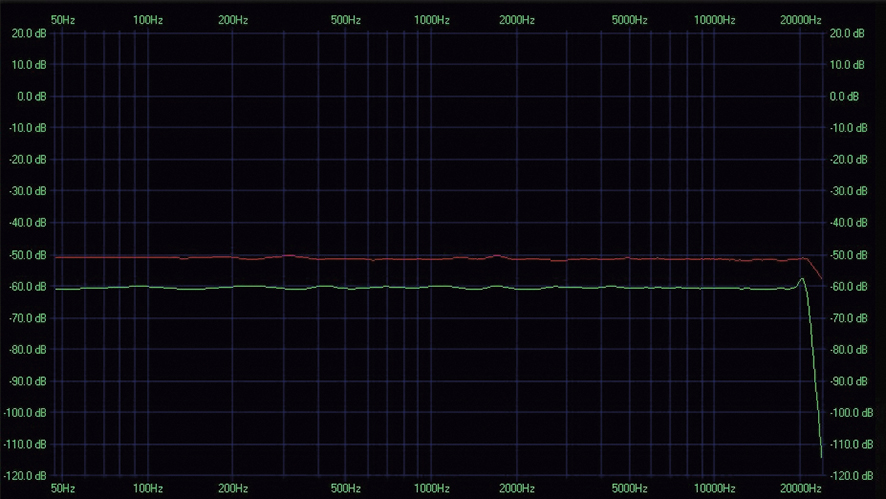The width and height of the screenshot is (886, 499).
Task: Click the 20.0 dB label on right axis
Action: click(847, 33)
